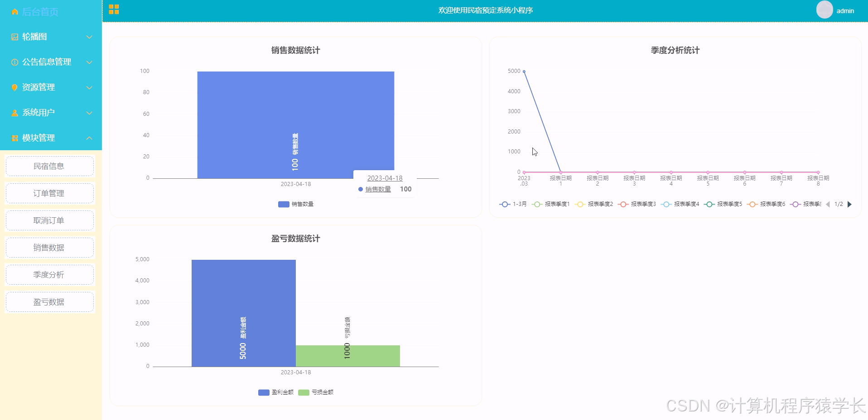Toggle the 报表季度6 legend series
The height and width of the screenshot is (420, 868).
(766, 204)
